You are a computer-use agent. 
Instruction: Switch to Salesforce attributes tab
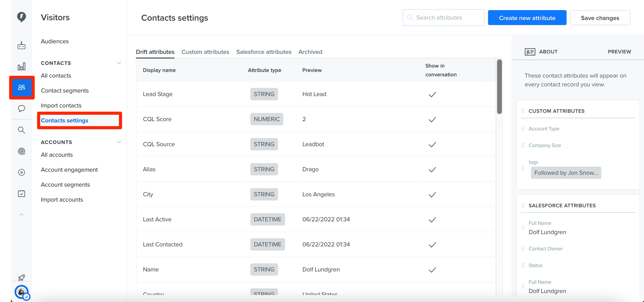263,52
